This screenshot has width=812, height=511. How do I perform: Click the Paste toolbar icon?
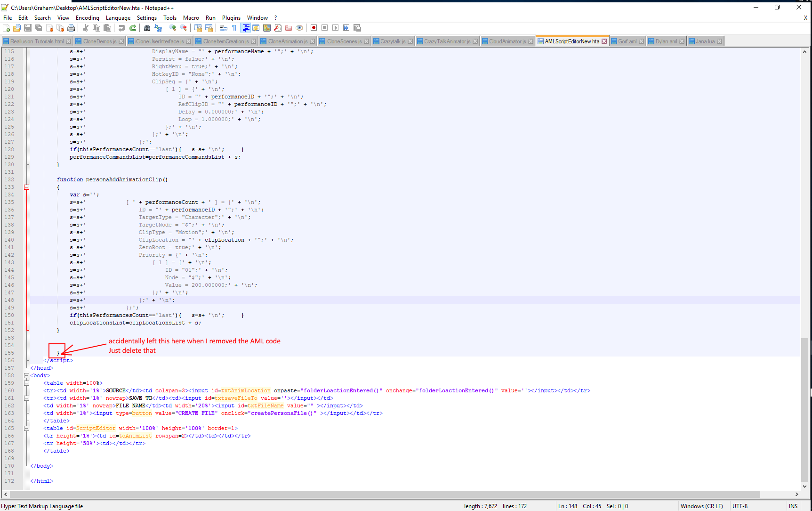click(x=107, y=28)
